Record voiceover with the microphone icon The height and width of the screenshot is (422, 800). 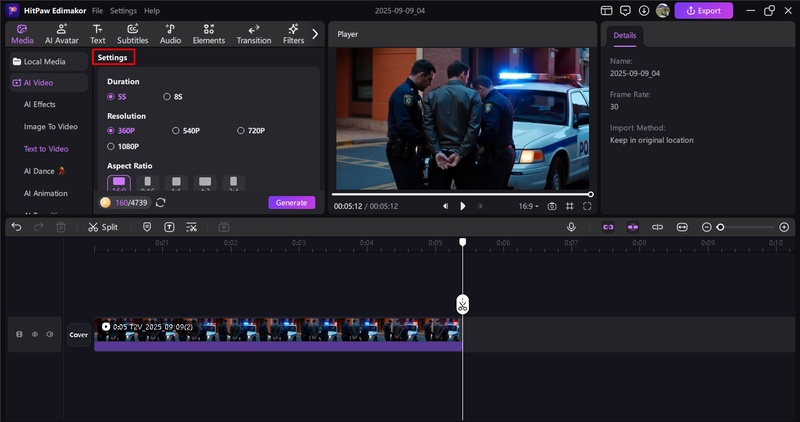[571, 227]
